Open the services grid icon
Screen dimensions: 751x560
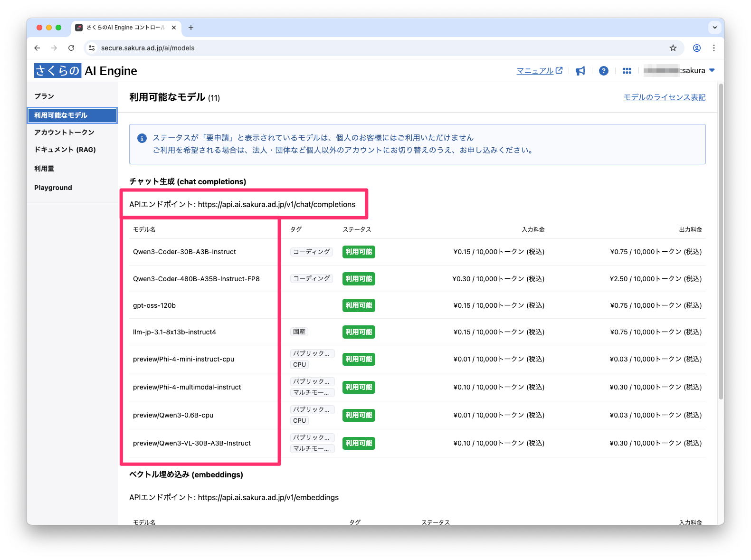(x=627, y=71)
